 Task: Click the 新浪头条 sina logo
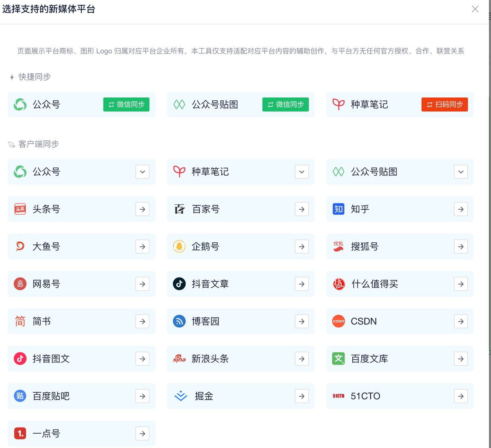[179, 359]
